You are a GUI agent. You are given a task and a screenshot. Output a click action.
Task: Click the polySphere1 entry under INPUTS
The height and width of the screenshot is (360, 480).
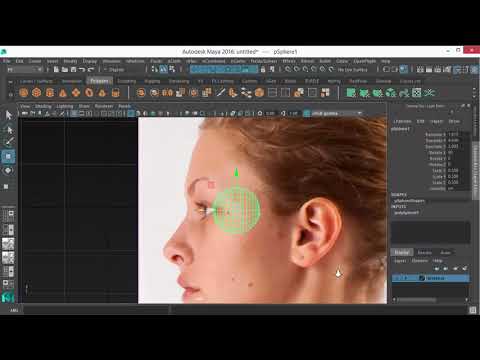[x=406, y=212]
